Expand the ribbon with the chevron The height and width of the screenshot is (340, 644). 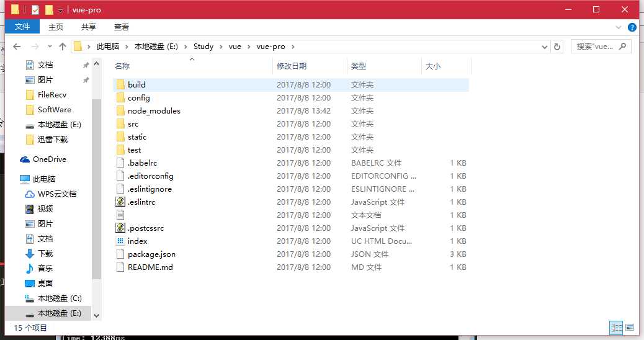pos(619,27)
